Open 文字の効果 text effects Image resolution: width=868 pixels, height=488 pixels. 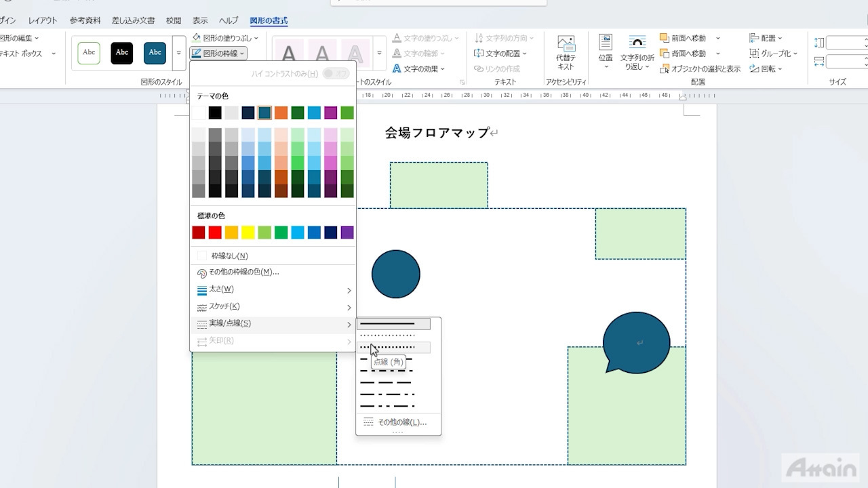[x=418, y=68]
